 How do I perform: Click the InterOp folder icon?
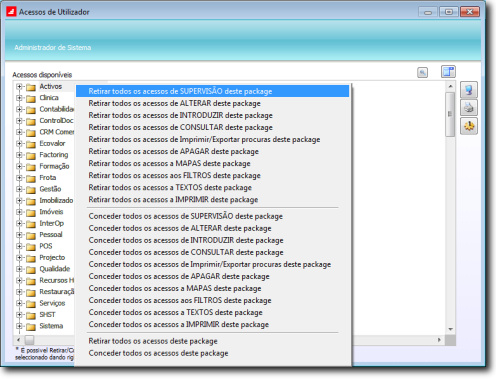(x=31, y=224)
